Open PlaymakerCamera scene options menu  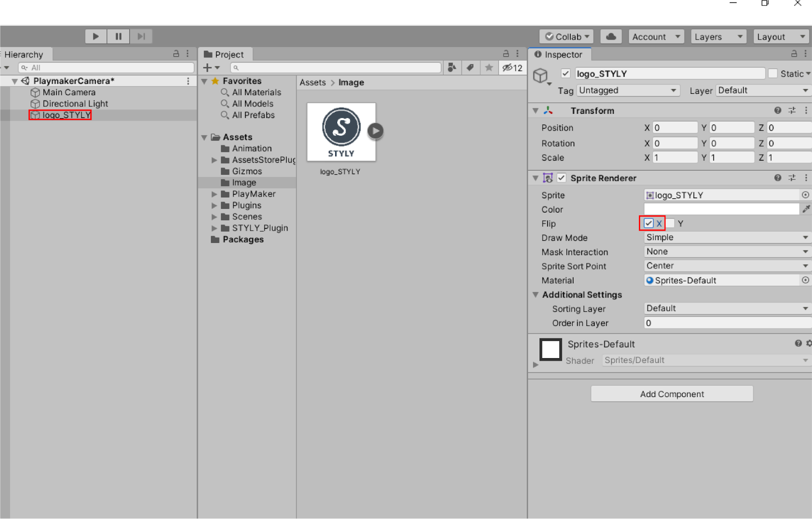coord(188,81)
